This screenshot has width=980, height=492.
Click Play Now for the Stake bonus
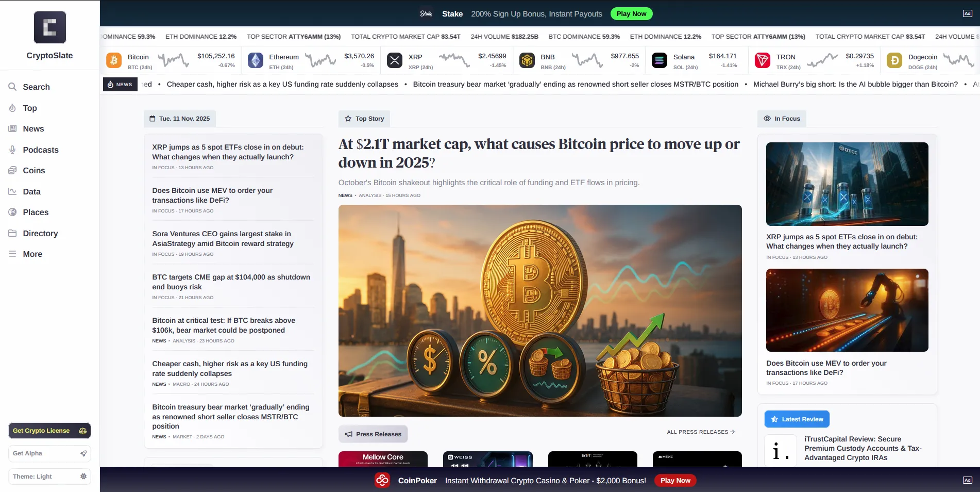click(631, 14)
